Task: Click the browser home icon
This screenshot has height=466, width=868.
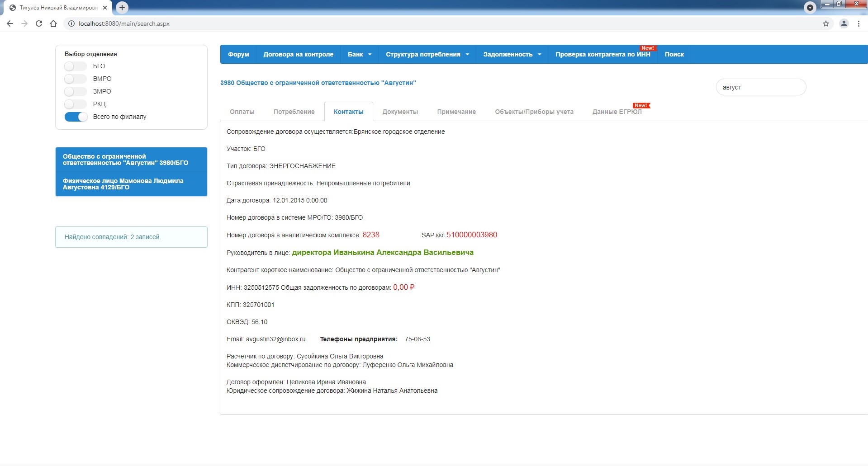Action: pyautogui.click(x=53, y=24)
